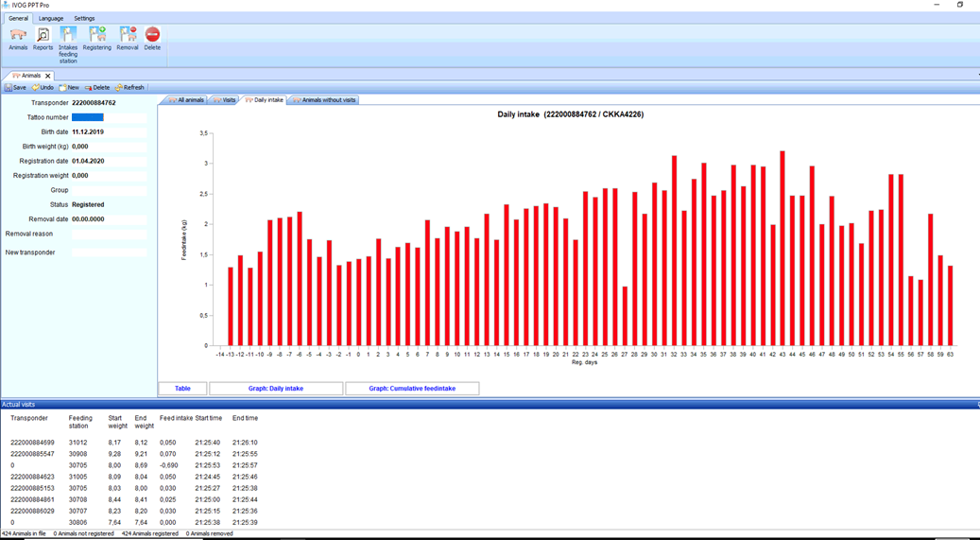This screenshot has width=980, height=540.
Task: Click feed intake value -0,690
Action: click(x=168, y=465)
